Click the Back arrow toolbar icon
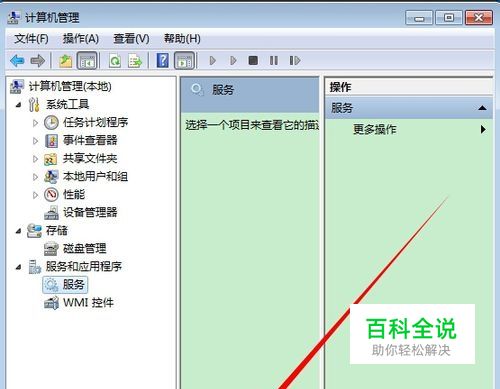This screenshot has height=389, width=500. coord(17,61)
